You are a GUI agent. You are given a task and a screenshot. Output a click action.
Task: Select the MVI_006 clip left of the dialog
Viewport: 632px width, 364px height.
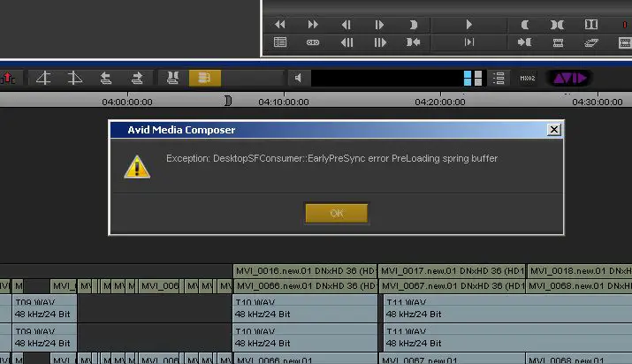point(160,286)
